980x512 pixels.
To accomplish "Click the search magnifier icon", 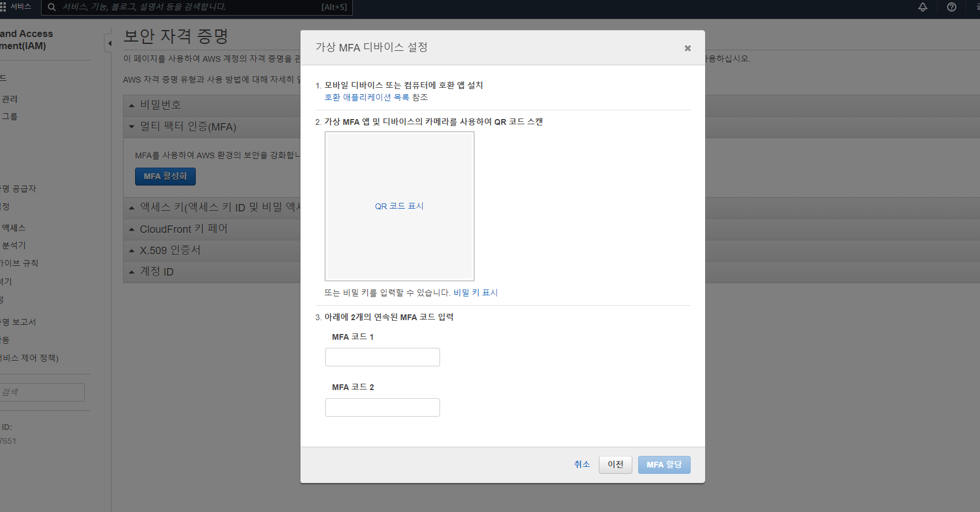I will click(x=52, y=7).
